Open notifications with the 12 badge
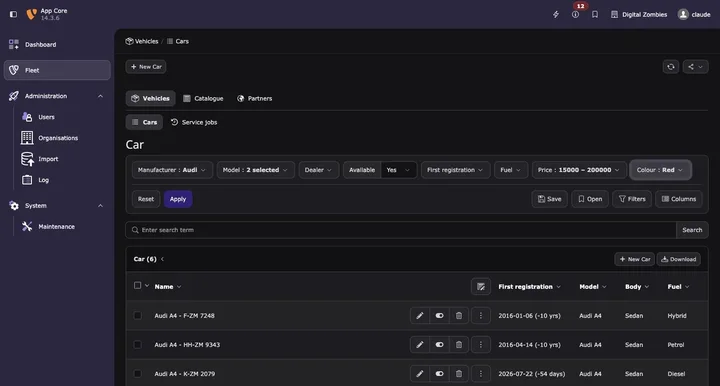The width and height of the screenshot is (720, 386). point(575,14)
